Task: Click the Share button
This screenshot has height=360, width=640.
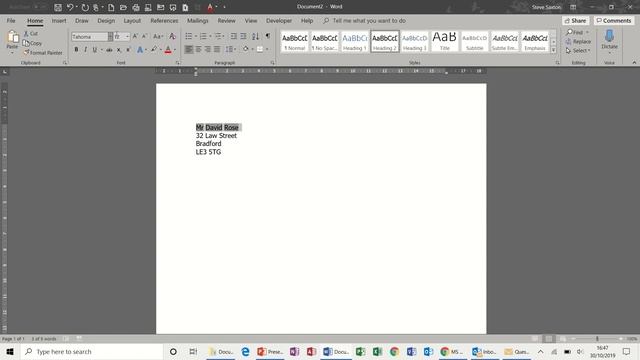Action: tap(575, 20)
